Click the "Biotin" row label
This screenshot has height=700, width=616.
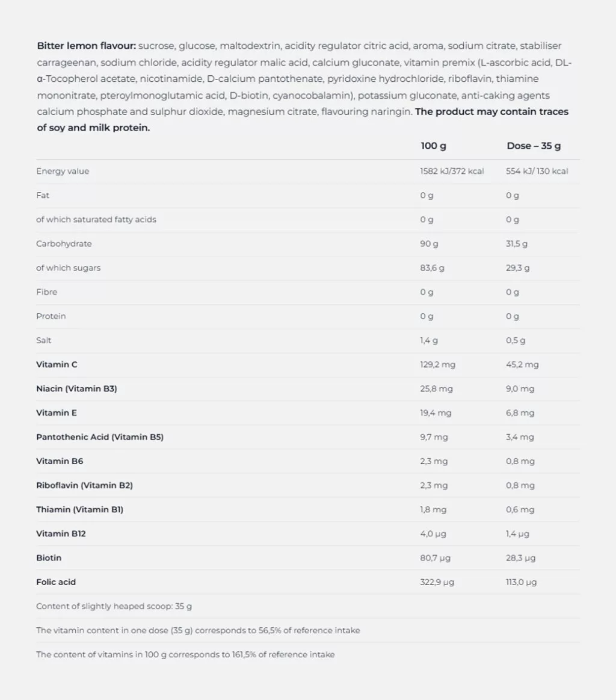coord(49,558)
